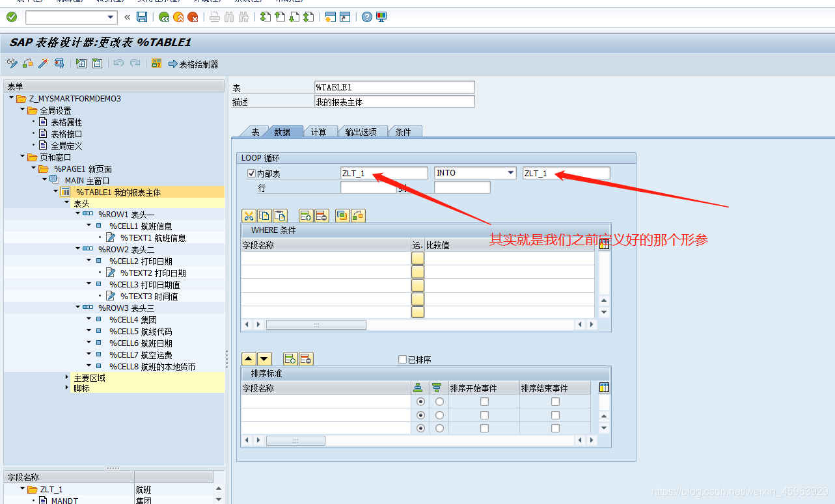The image size is (835, 504).
Task: Select descending radio in second sort row
Action: 439,415
